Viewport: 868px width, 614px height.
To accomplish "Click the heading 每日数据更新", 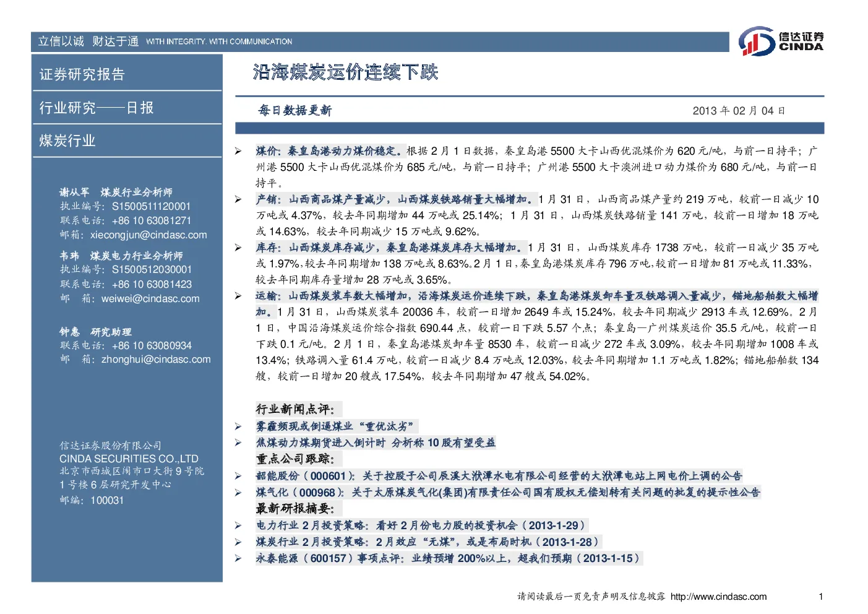I will [x=295, y=111].
